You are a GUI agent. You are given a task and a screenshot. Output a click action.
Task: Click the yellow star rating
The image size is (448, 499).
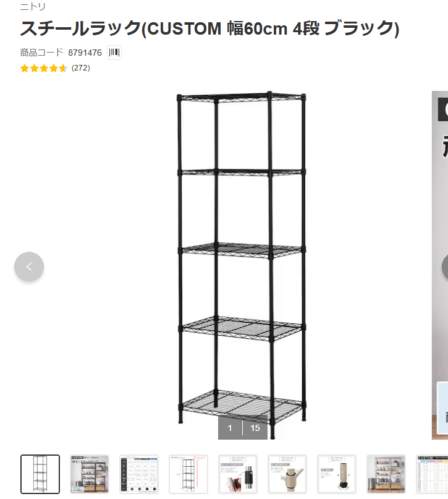pyautogui.click(x=43, y=68)
